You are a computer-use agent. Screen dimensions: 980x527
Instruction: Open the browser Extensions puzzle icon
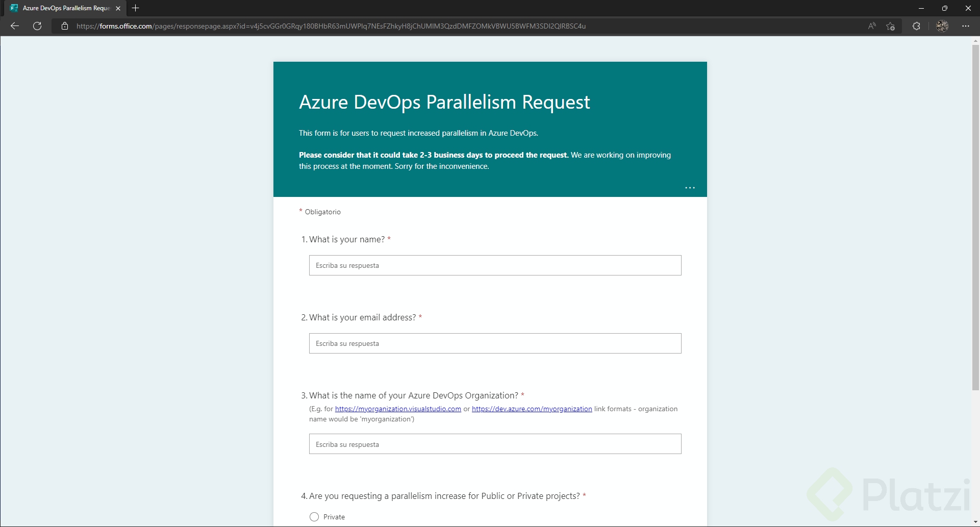pyautogui.click(x=916, y=26)
